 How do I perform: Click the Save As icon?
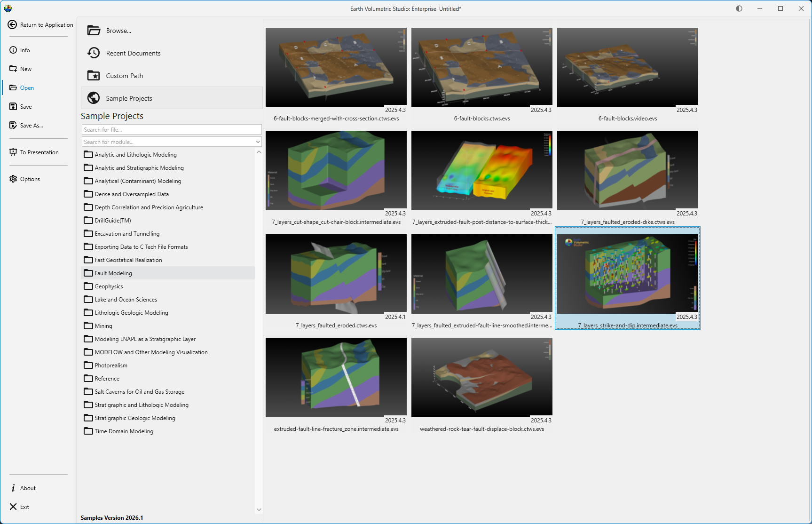[x=13, y=126]
